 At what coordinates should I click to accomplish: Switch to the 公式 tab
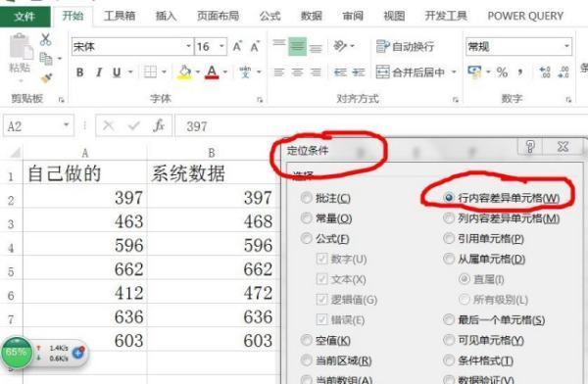[x=270, y=16]
